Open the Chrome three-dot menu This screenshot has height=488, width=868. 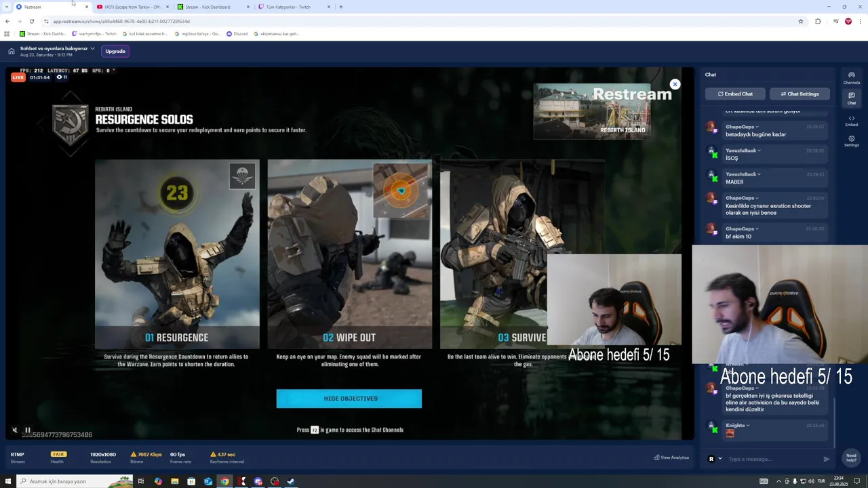point(861,21)
